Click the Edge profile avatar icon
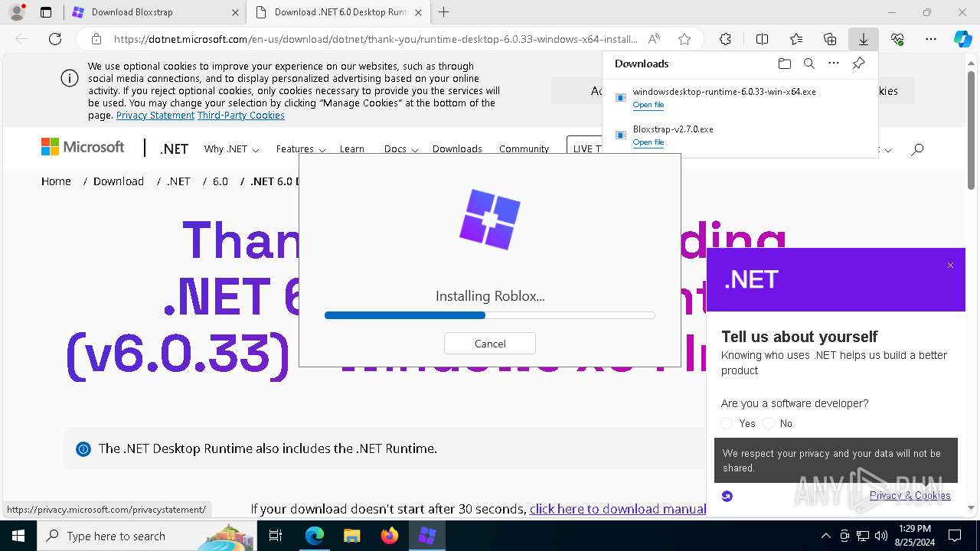 (x=16, y=12)
